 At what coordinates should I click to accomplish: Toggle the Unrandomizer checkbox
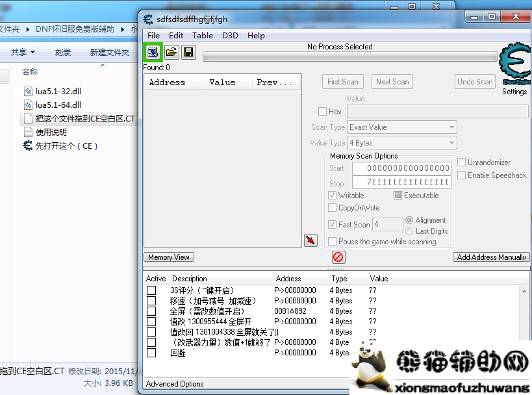pyautogui.click(x=462, y=162)
